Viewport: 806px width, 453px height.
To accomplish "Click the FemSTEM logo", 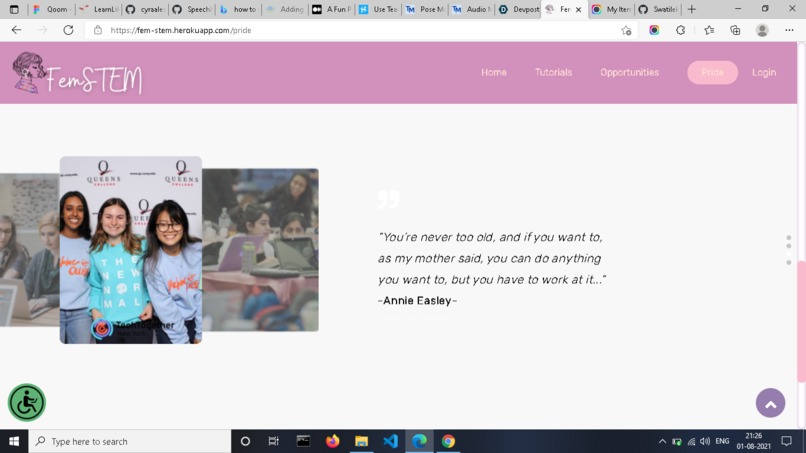I will [x=77, y=74].
